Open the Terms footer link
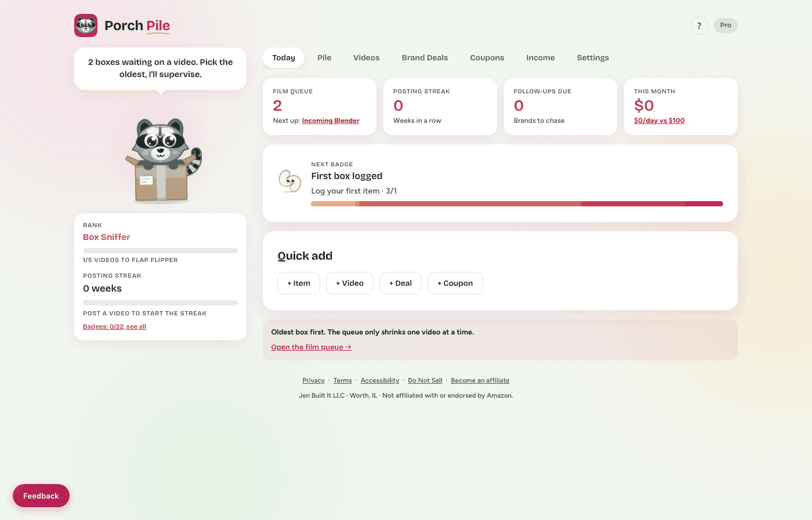Screen dimensions: 812x520 342,381
